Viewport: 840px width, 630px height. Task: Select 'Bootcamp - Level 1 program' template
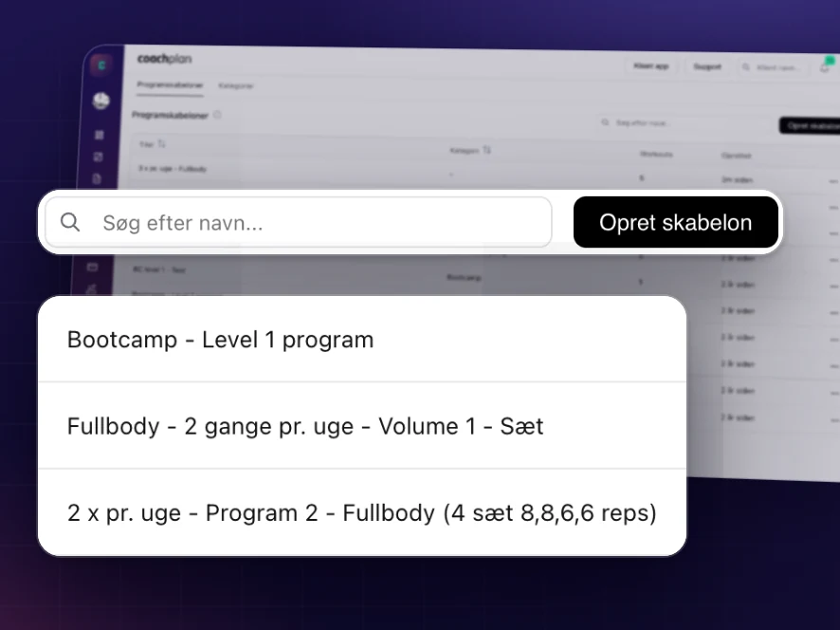(362, 340)
